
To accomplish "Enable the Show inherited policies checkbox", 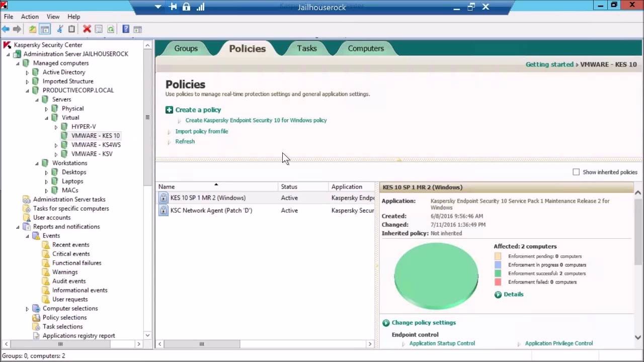I will [576, 172].
